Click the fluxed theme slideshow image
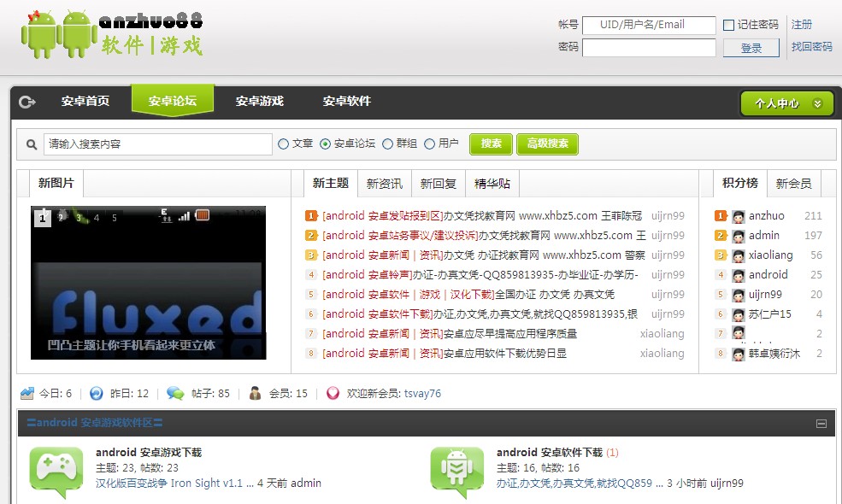This screenshot has width=842, height=504. [148, 283]
